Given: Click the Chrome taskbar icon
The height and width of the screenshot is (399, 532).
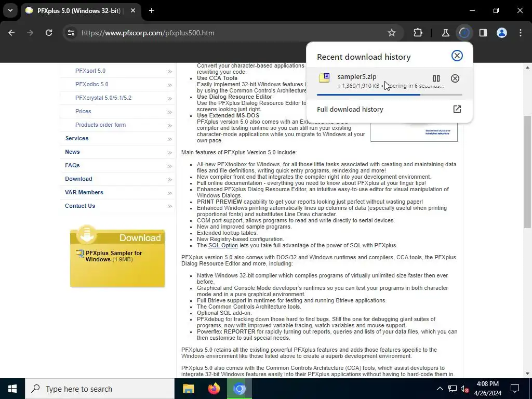Looking at the screenshot, I should (x=239, y=389).
